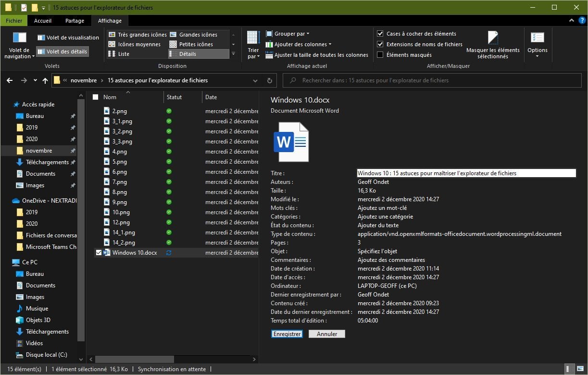This screenshot has height=375, width=588.
Task: Click Ajoutez des commentaires
Action: click(391, 260)
